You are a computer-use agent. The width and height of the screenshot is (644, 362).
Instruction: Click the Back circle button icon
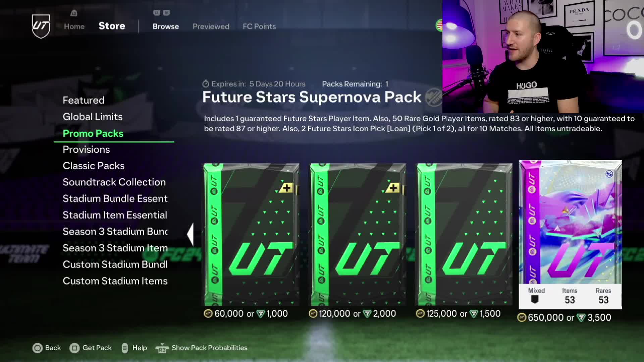(37, 348)
